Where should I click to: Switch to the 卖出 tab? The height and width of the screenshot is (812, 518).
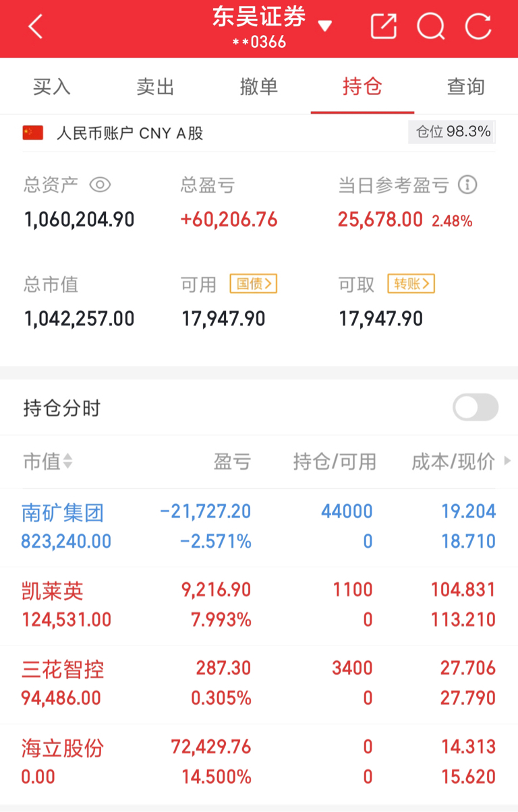[155, 87]
